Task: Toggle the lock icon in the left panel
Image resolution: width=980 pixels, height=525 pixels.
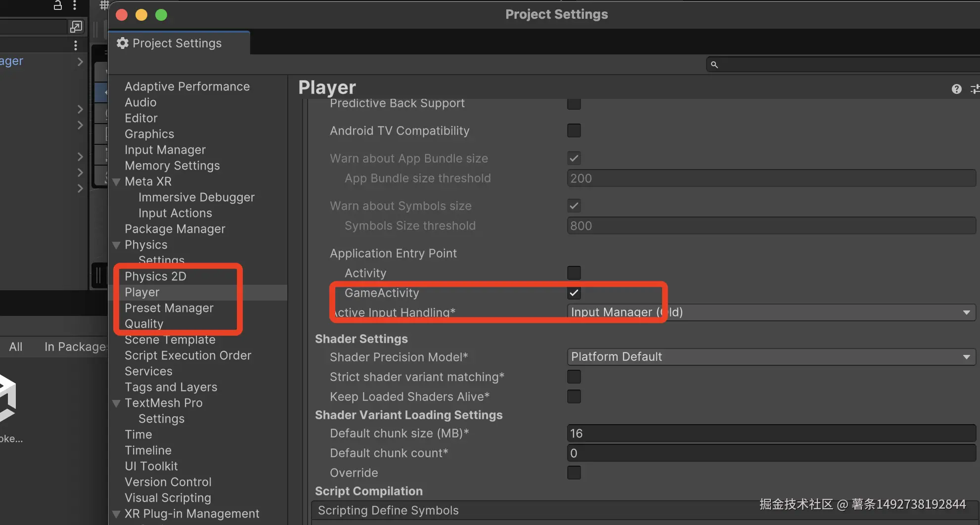Action: click(58, 5)
